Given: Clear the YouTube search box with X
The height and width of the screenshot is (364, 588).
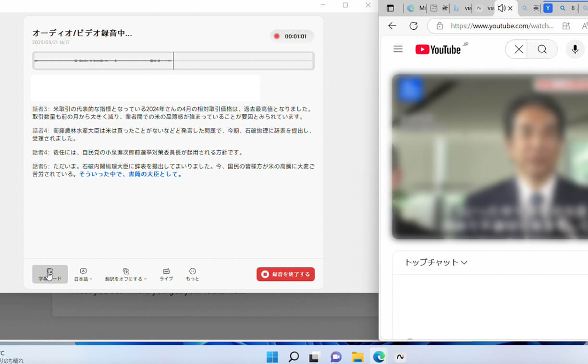Looking at the screenshot, I should pos(518,49).
